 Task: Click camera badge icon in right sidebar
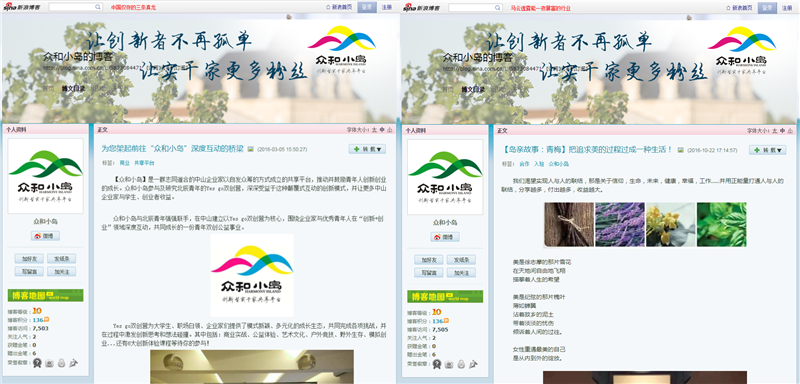tap(449, 364)
